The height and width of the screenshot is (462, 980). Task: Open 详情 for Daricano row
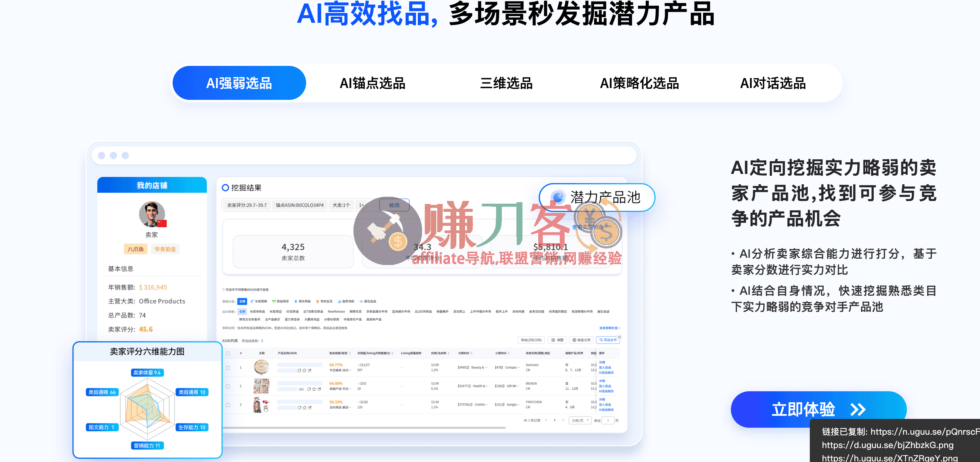coord(602,362)
